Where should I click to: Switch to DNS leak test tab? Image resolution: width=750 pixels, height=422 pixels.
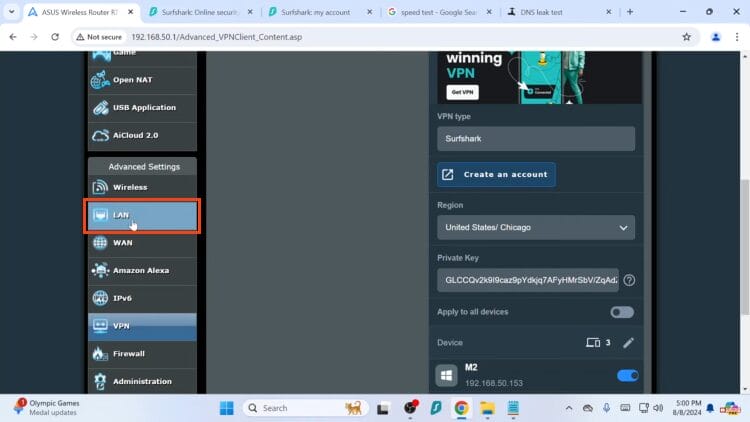541,12
